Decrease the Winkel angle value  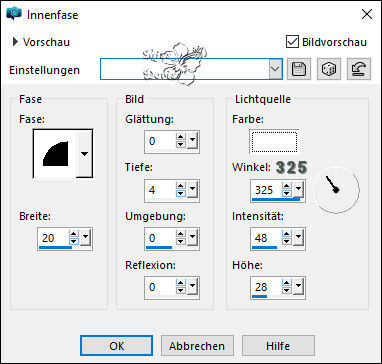pyautogui.click(x=286, y=194)
